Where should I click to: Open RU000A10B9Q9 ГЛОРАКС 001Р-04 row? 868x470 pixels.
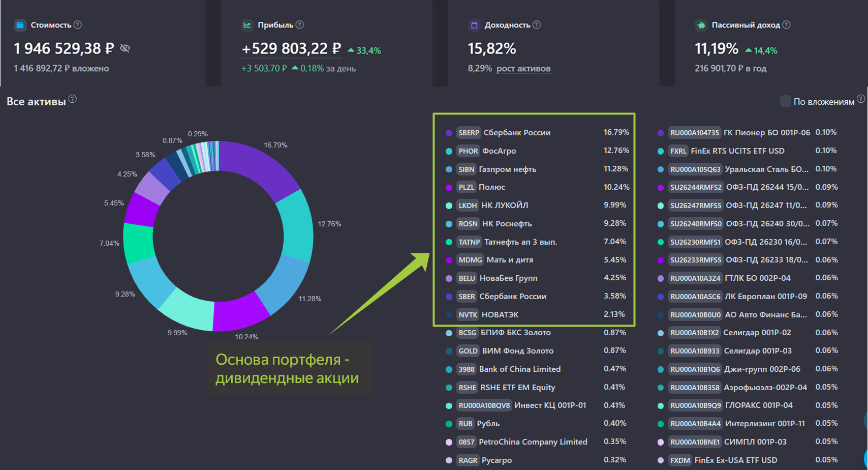[748, 405]
